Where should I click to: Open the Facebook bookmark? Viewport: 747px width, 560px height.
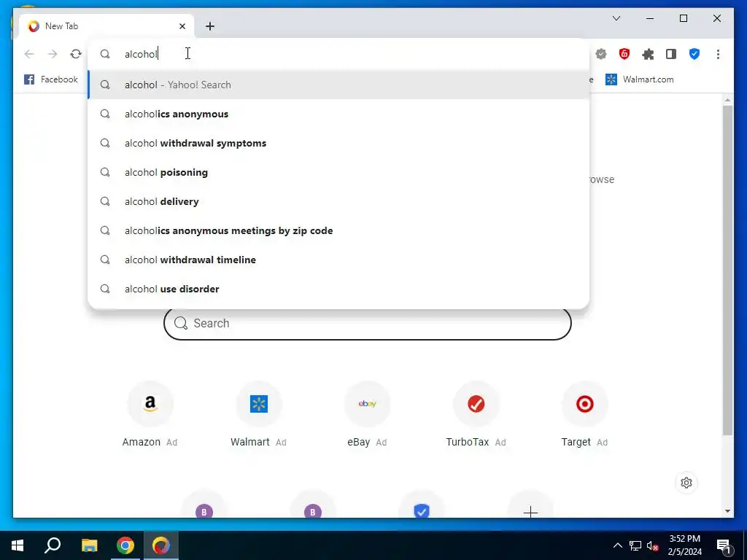[51, 79]
